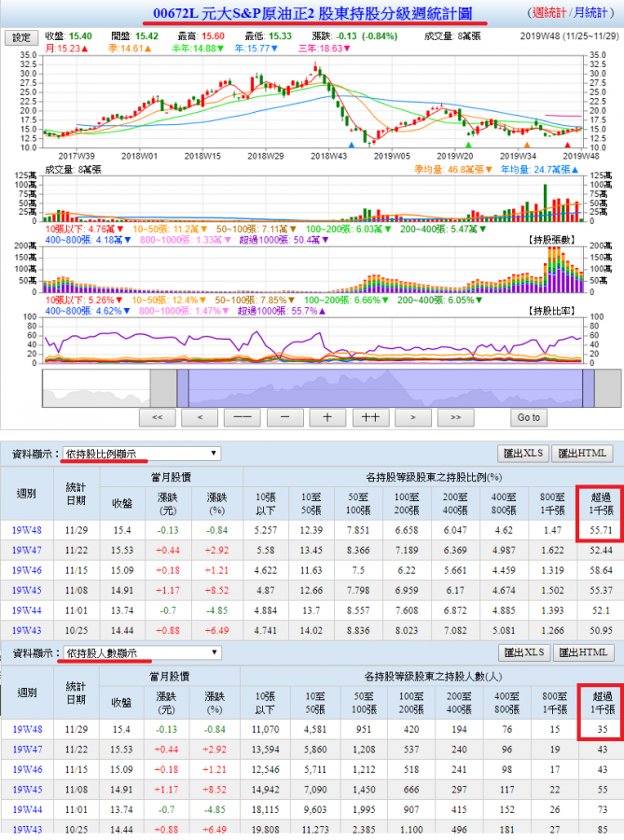Click the 00672L chart title
The image size is (624, 840).
[313, 13]
